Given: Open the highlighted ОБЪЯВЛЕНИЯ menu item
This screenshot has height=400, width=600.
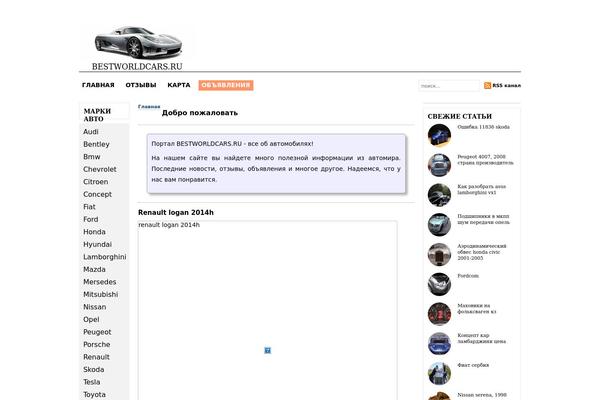Looking at the screenshot, I should pos(226,85).
